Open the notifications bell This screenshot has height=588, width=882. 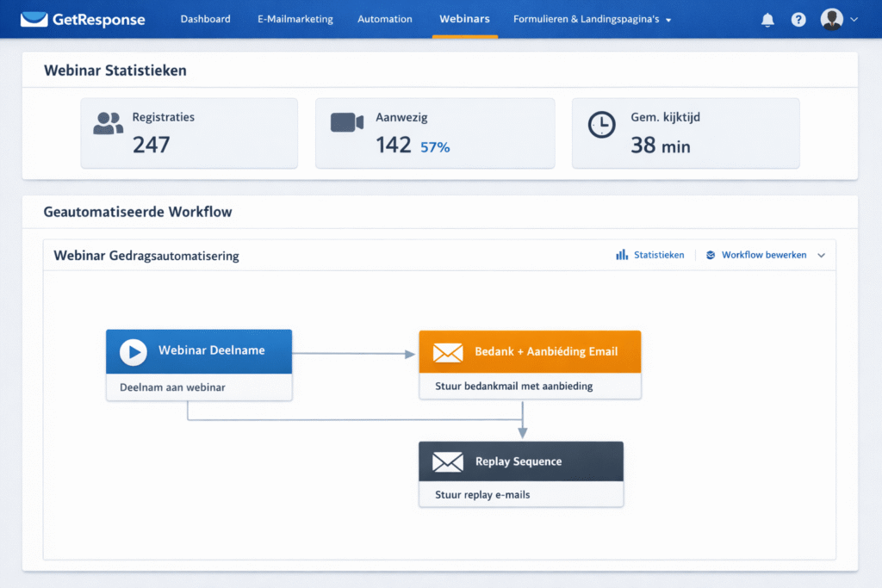(767, 20)
